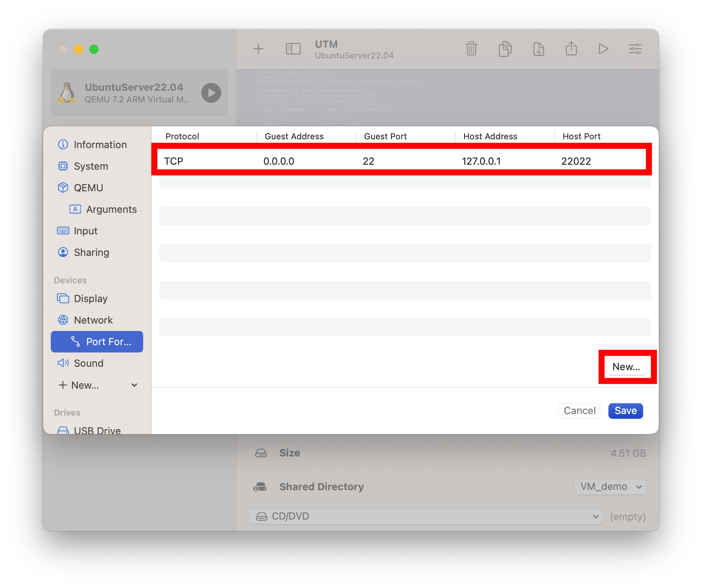Click the Shared Directory drive icon

coord(260,487)
